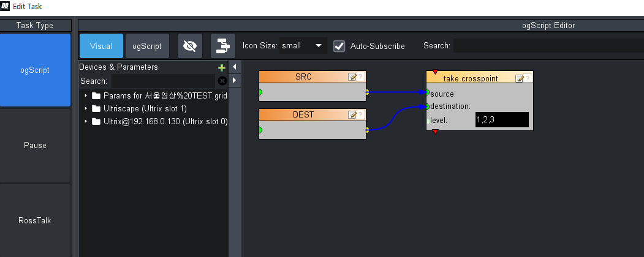
Task: Click the level field showing 1,2,3
Action: tap(501, 120)
